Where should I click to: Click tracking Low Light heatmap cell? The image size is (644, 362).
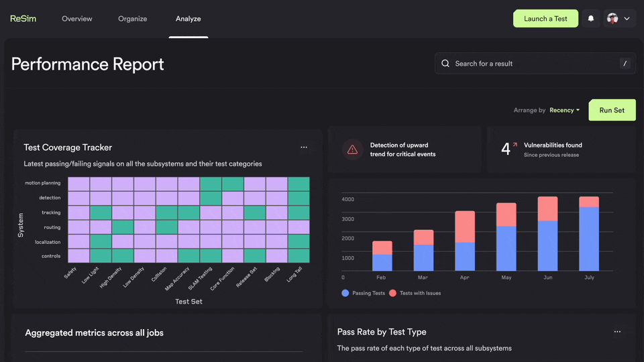click(101, 213)
